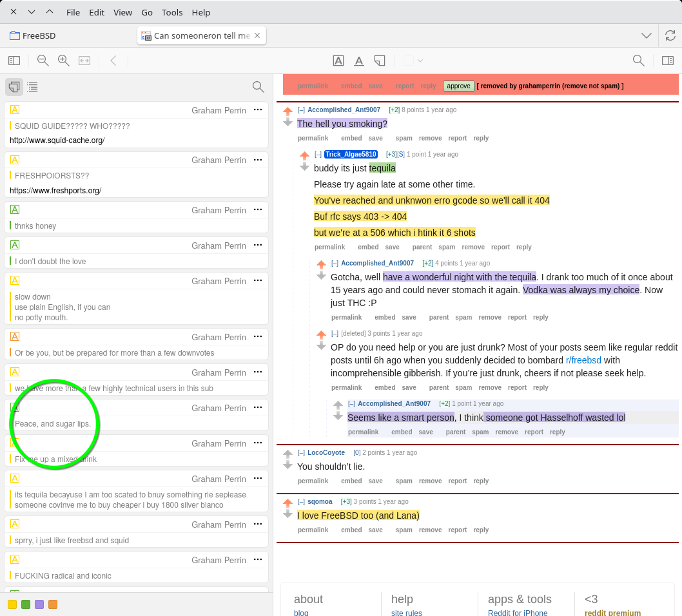Image resolution: width=682 pixels, height=616 pixels.
Task: Open the annotation color dropdown in toolbar
Action: coord(413,61)
